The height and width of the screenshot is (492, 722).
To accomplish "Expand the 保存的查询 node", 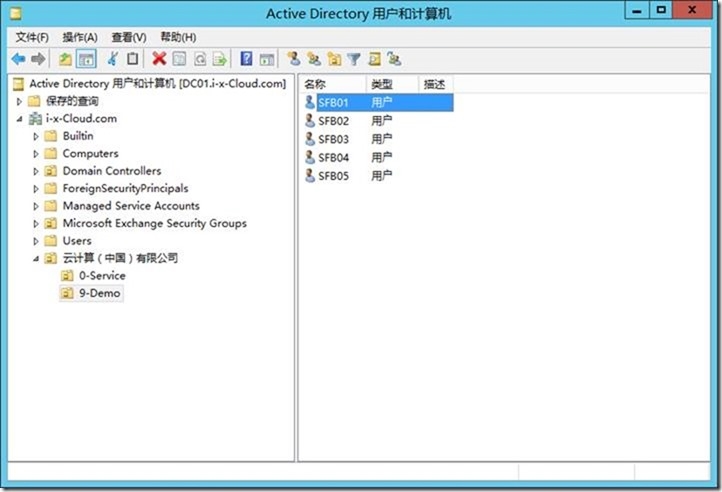I will [x=19, y=101].
